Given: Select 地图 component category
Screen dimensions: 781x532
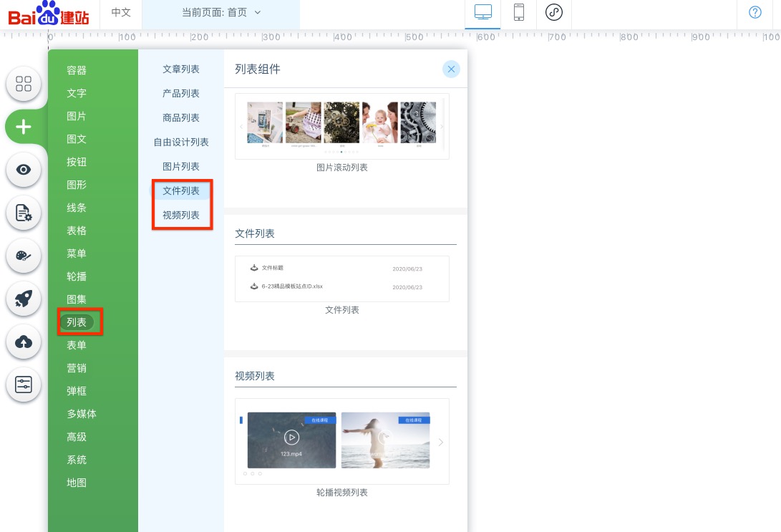Looking at the screenshot, I should pos(77,483).
